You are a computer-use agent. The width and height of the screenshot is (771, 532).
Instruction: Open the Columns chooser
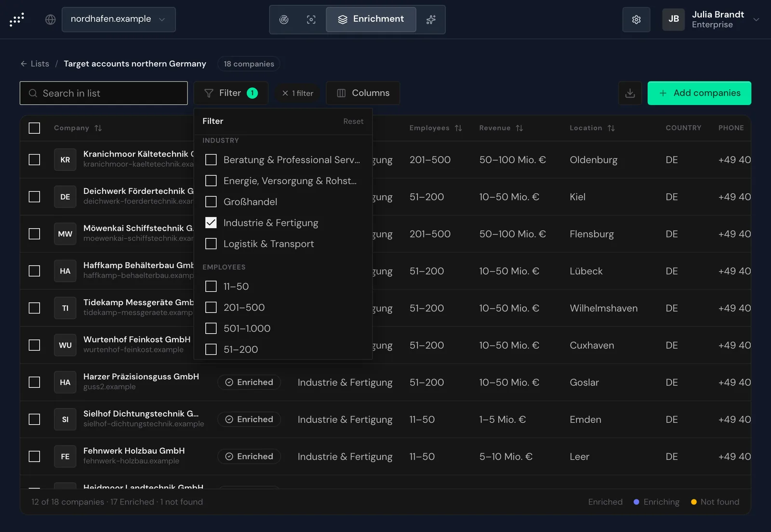point(363,93)
